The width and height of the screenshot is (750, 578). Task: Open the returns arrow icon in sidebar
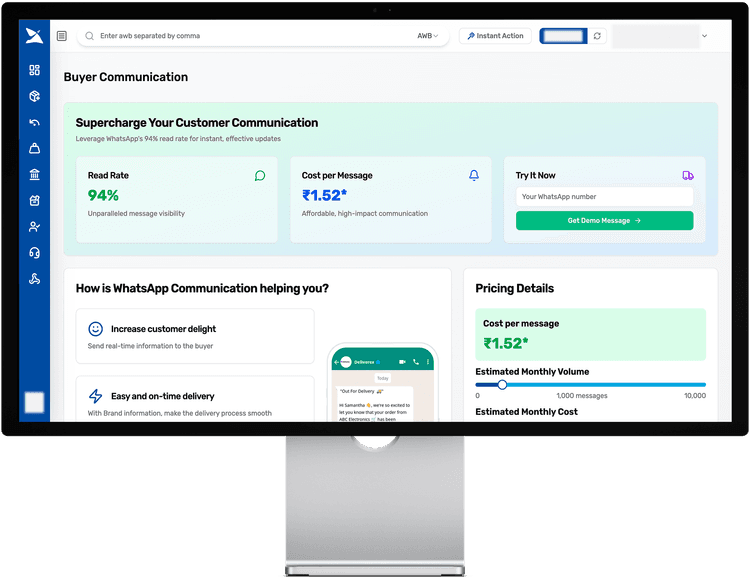(34, 123)
